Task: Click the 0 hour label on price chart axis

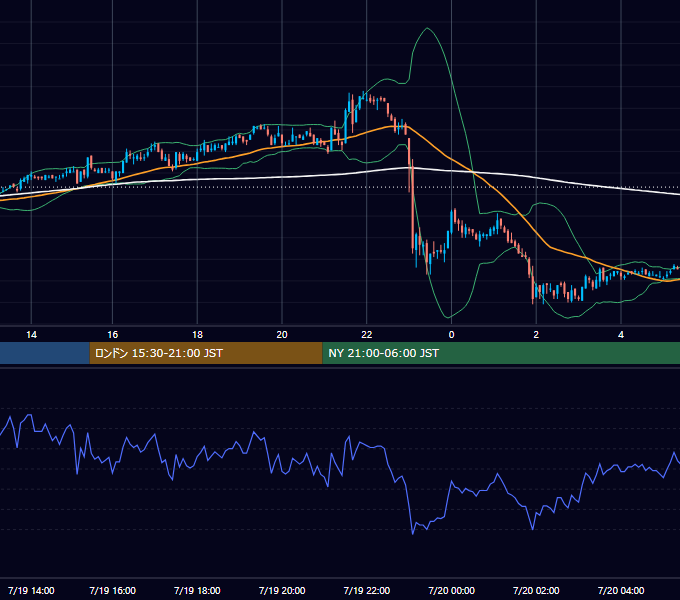Action: tap(451, 335)
